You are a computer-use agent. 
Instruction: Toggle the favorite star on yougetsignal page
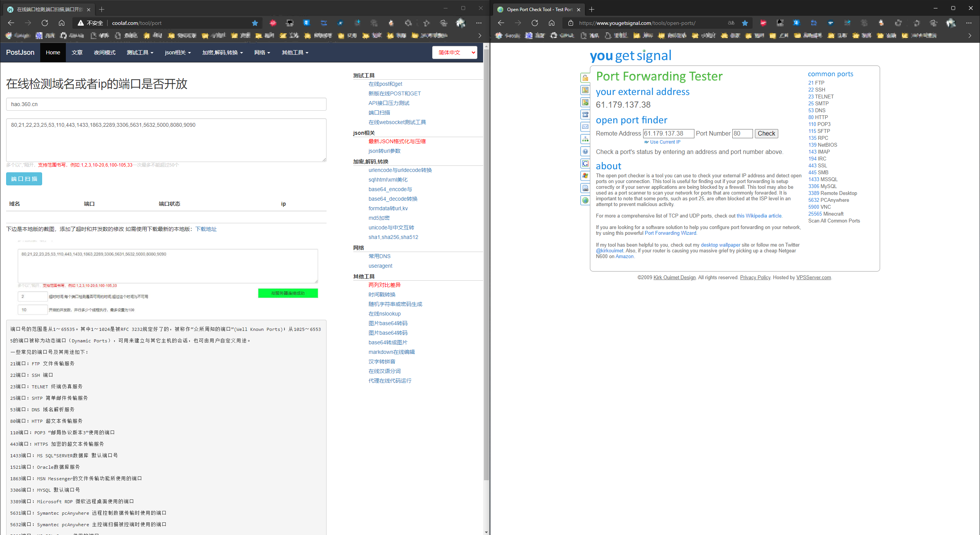(x=745, y=23)
